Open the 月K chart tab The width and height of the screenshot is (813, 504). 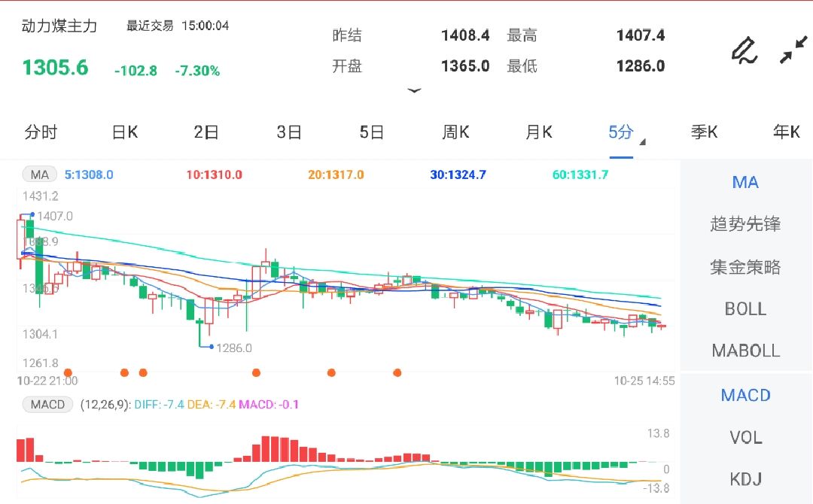[x=539, y=132]
